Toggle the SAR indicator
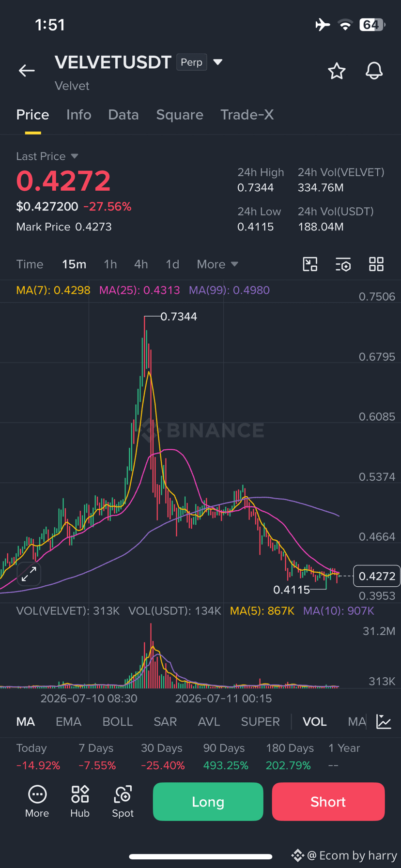The height and width of the screenshot is (868, 401). (165, 722)
